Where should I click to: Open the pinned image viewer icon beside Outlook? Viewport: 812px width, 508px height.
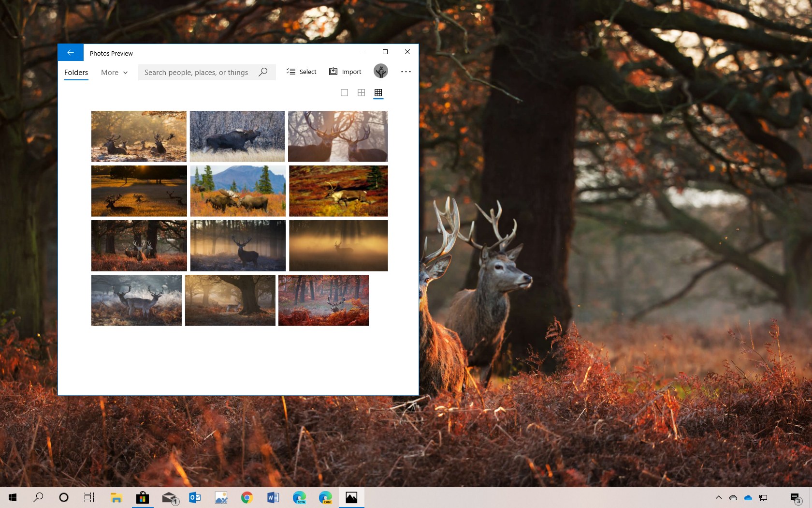[x=221, y=497]
